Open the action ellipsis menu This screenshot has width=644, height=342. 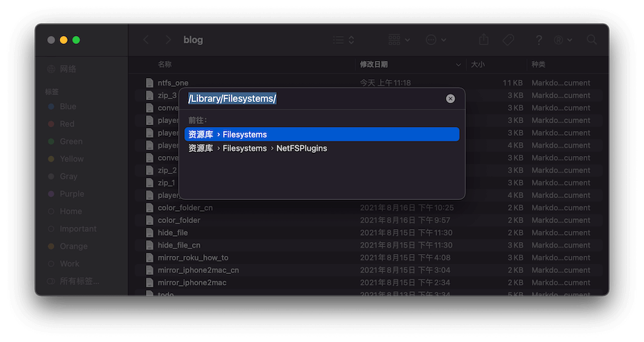[x=436, y=40]
